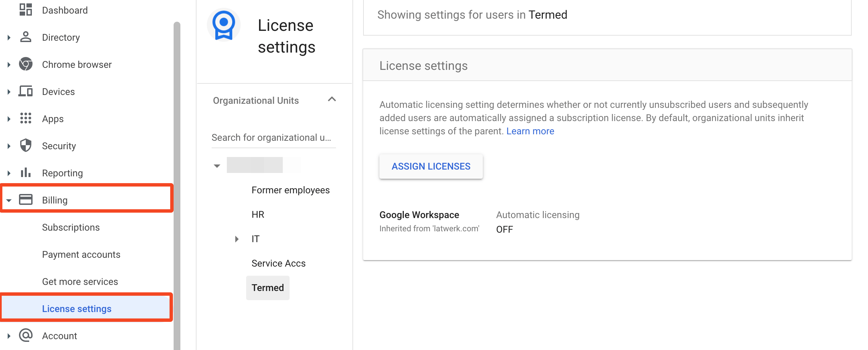Collapse the Billing menu arrow
The width and height of the screenshot is (868, 350).
tap(9, 200)
